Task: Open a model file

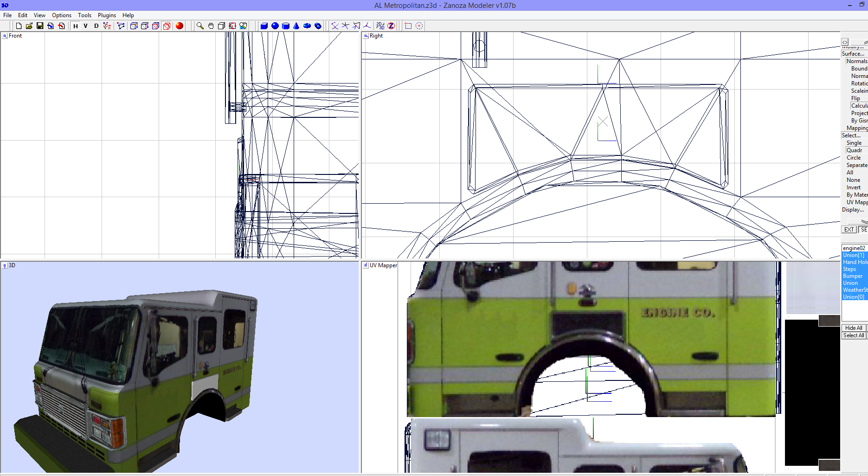Action: 28,26
